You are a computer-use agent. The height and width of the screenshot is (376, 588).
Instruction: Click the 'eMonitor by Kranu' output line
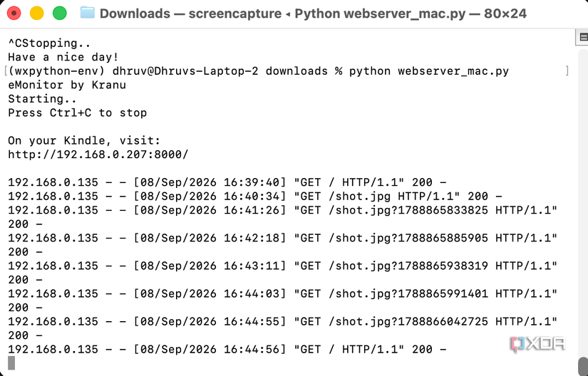point(67,85)
